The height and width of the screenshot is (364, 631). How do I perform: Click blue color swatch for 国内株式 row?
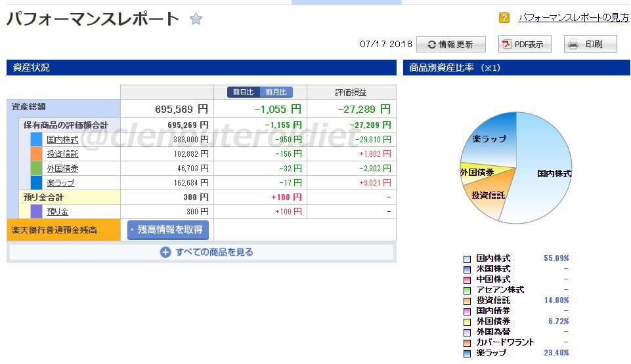point(37,140)
